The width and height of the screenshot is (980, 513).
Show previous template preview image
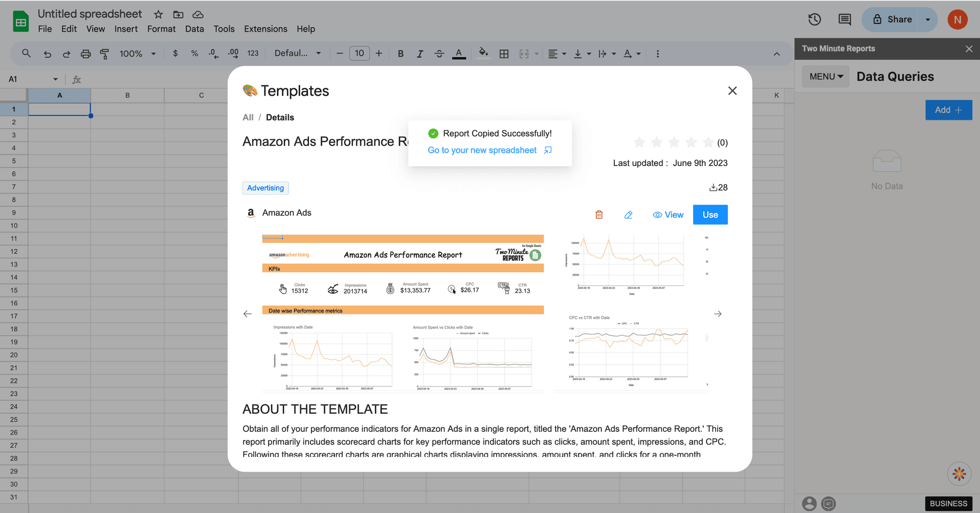pyautogui.click(x=248, y=314)
